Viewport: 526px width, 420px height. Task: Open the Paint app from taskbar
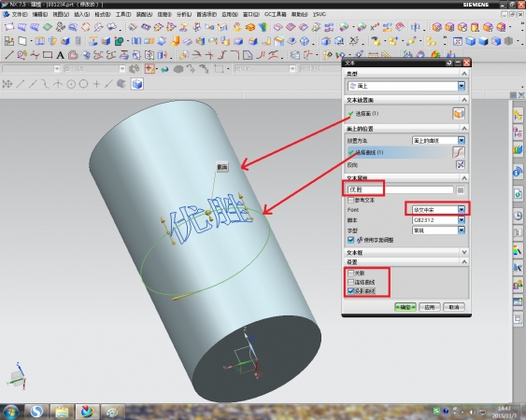tap(112, 412)
